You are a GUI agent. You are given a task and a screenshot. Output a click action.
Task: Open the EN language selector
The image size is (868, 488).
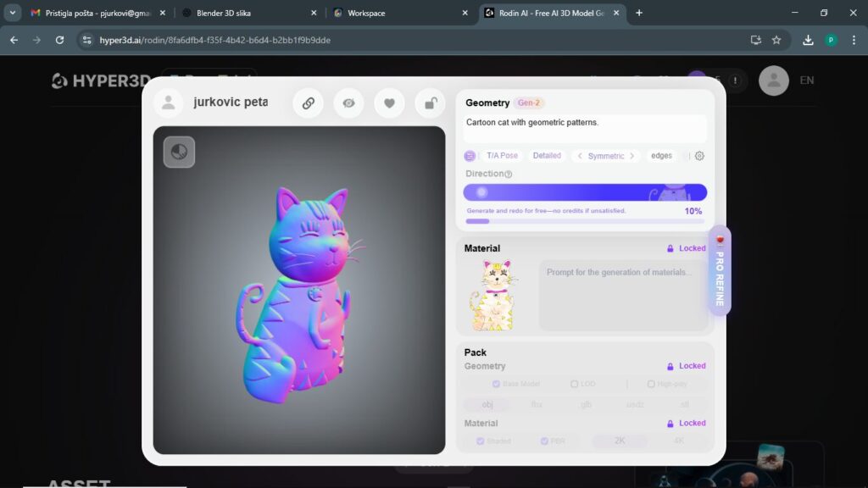tap(806, 80)
